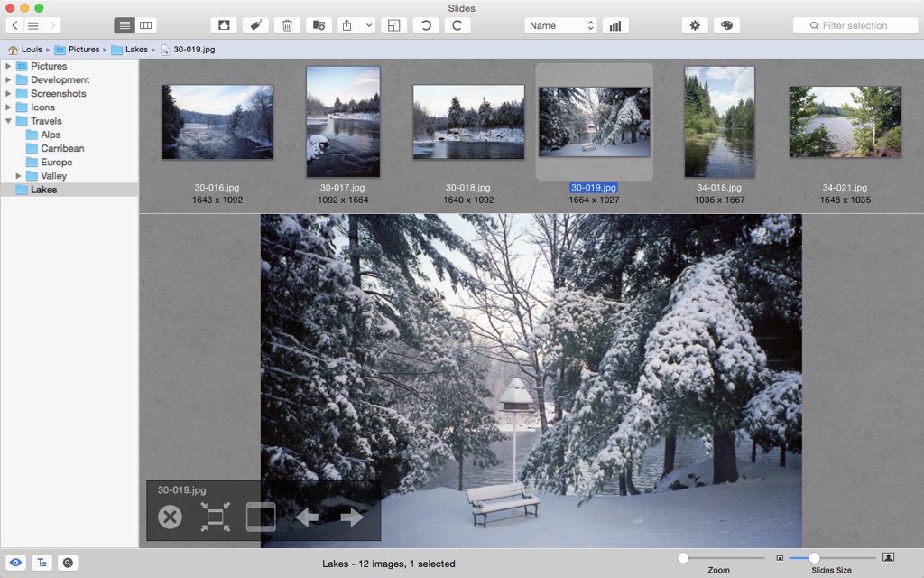This screenshot has width=924, height=578.
Task: Click the small slide size icon
Action: [x=780, y=558]
